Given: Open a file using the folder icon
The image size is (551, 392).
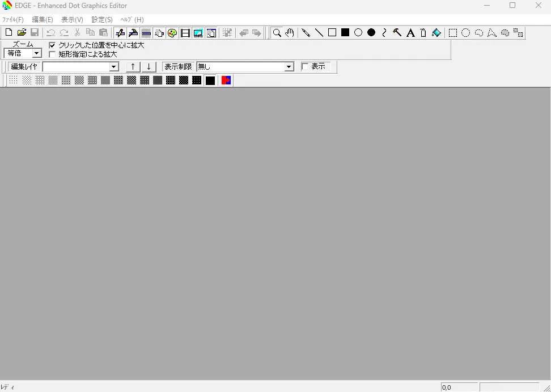Looking at the screenshot, I should 22,33.
